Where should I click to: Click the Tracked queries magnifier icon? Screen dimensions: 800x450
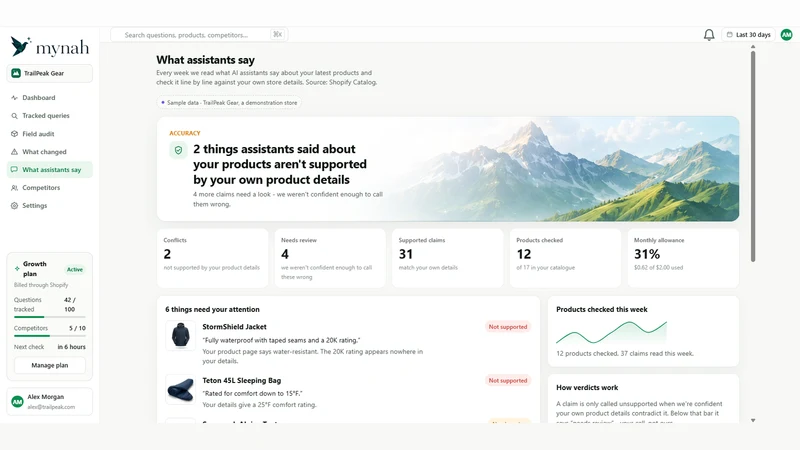(14, 116)
